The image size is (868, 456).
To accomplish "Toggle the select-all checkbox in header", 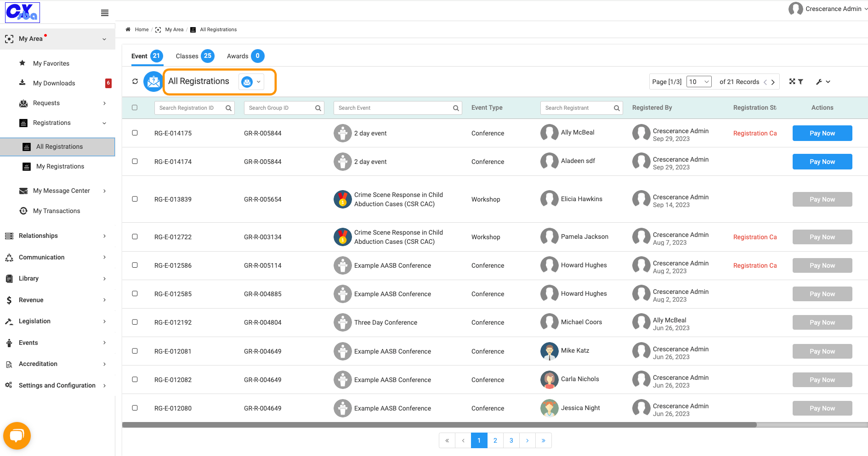I will pos(135,107).
